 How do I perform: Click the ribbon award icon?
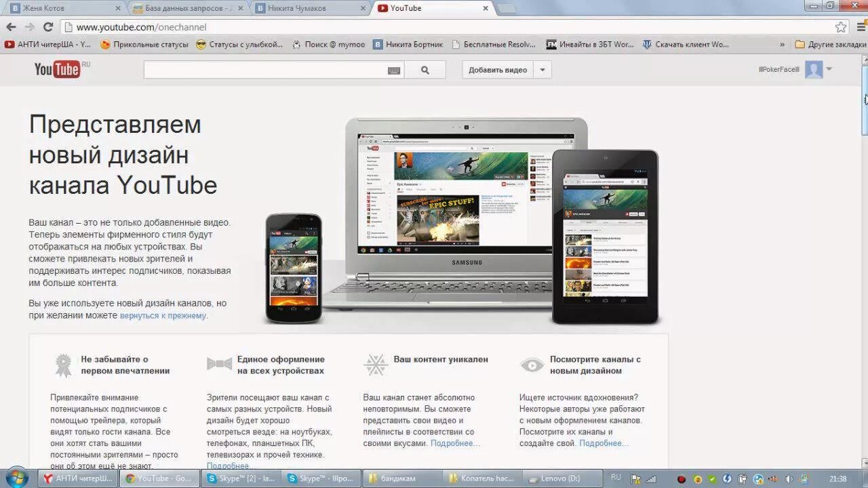63,365
